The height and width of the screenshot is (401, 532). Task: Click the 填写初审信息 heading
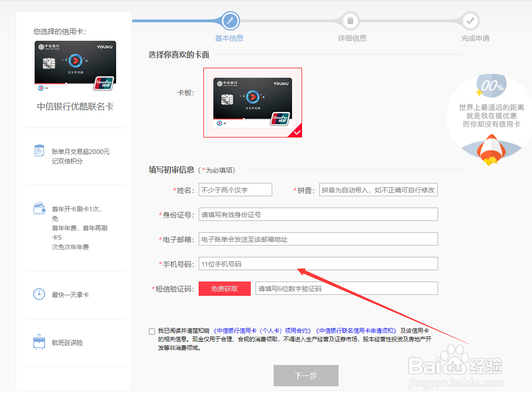coord(171,170)
